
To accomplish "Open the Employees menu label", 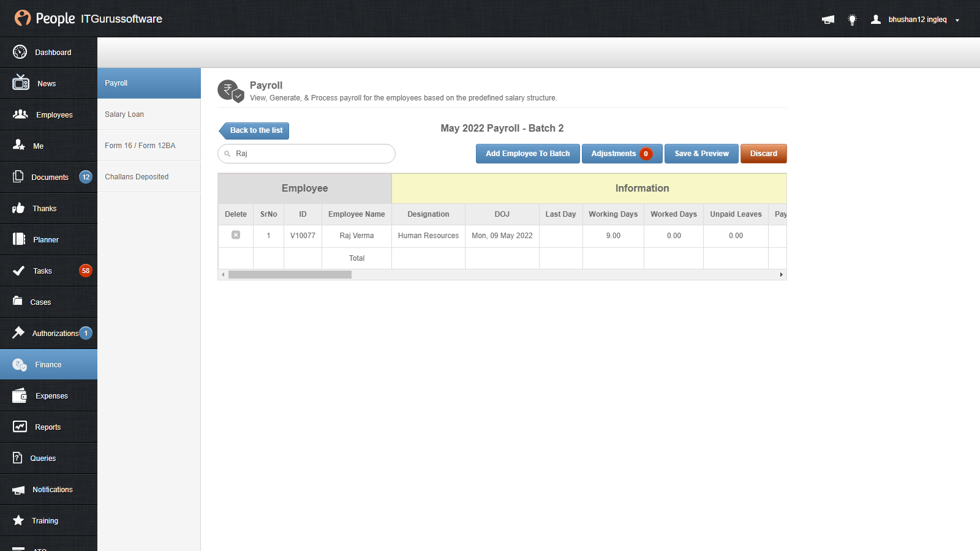I will (55, 115).
